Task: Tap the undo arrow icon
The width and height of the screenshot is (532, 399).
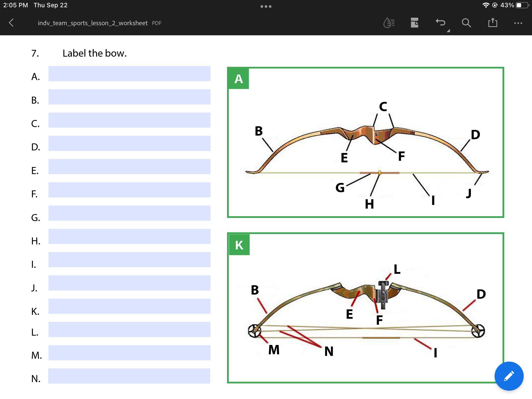Action: [440, 22]
